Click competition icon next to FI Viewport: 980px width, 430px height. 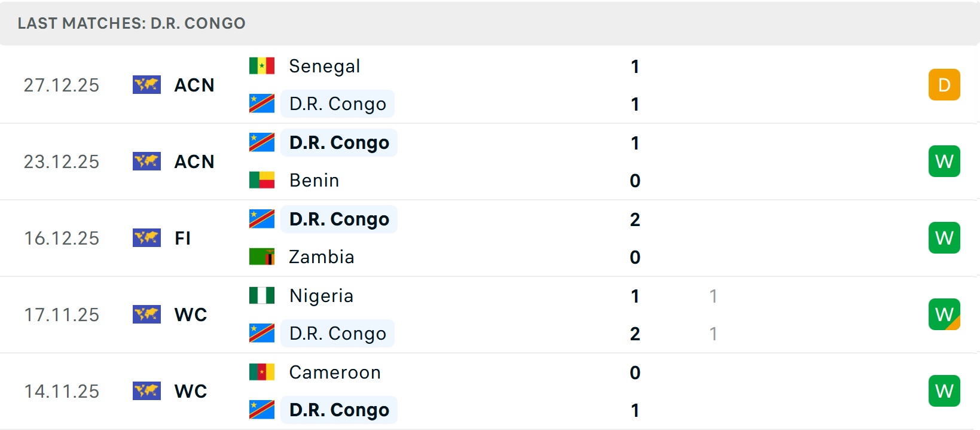pos(146,238)
